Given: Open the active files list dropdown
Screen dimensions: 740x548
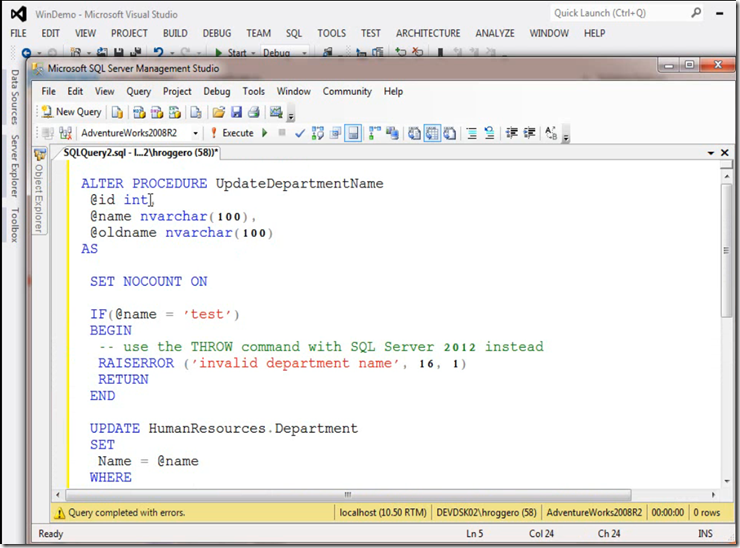Looking at the screenshot, I should tap(710, 153).
